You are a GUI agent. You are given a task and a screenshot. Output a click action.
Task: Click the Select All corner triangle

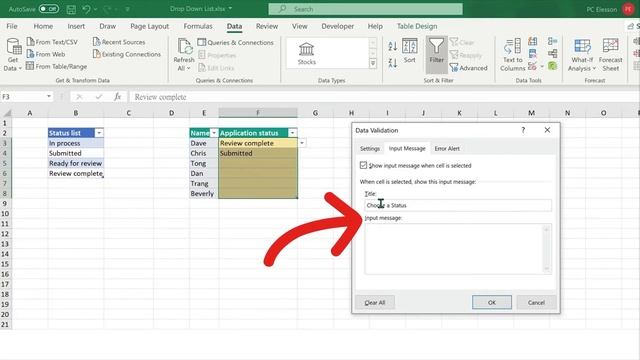[6, 113]
